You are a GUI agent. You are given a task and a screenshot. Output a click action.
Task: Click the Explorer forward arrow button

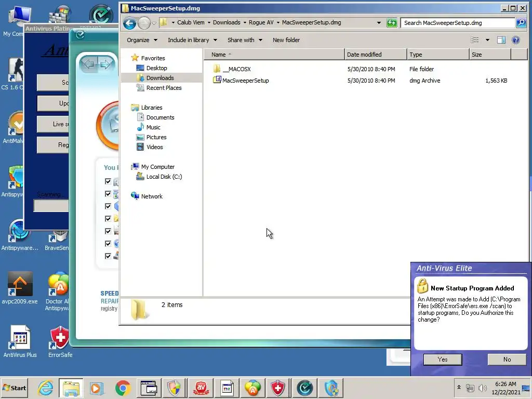(x=144, y=23)
